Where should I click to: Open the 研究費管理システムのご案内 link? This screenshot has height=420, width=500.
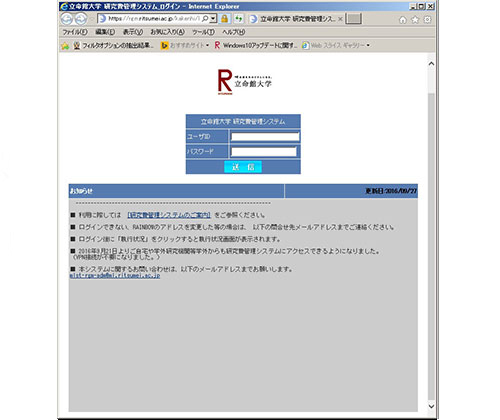[x=169, y=215]
